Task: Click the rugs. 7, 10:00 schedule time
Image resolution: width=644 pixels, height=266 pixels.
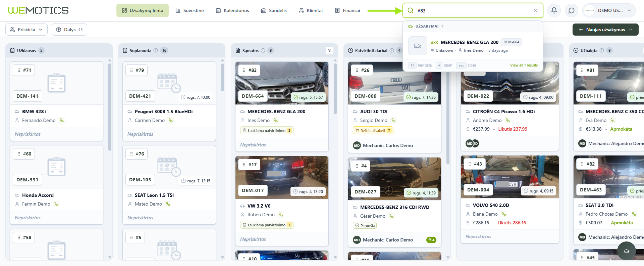Action: [x=196, y=97]
